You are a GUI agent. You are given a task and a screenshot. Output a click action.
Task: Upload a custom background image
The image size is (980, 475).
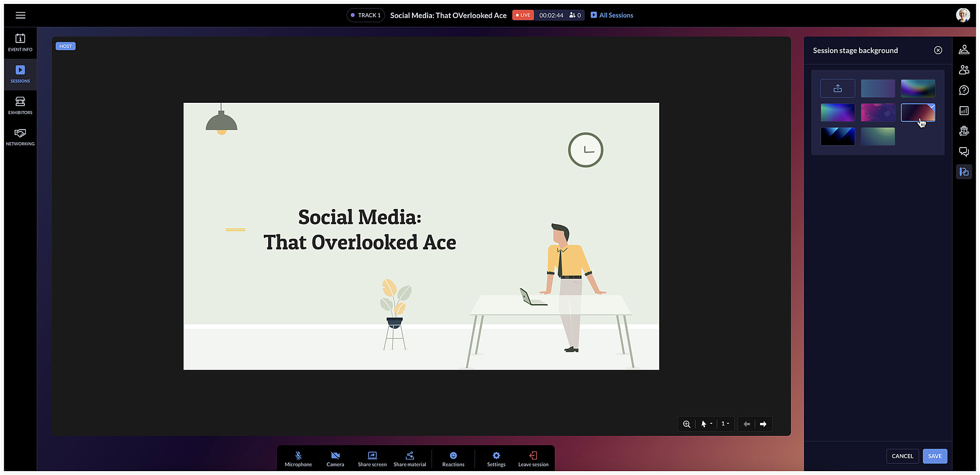[838, 88]
